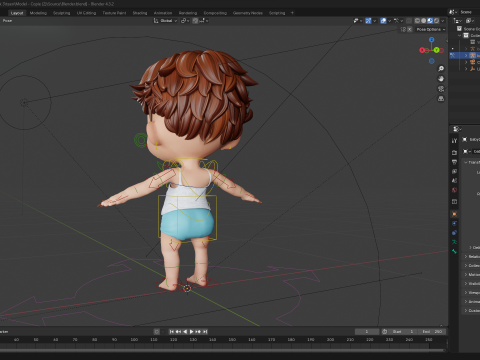The width and height of the screenshot is (480, 360).
Task: Open object type visibility dropdown in viewport header
Action: click(x=358, y=21)
